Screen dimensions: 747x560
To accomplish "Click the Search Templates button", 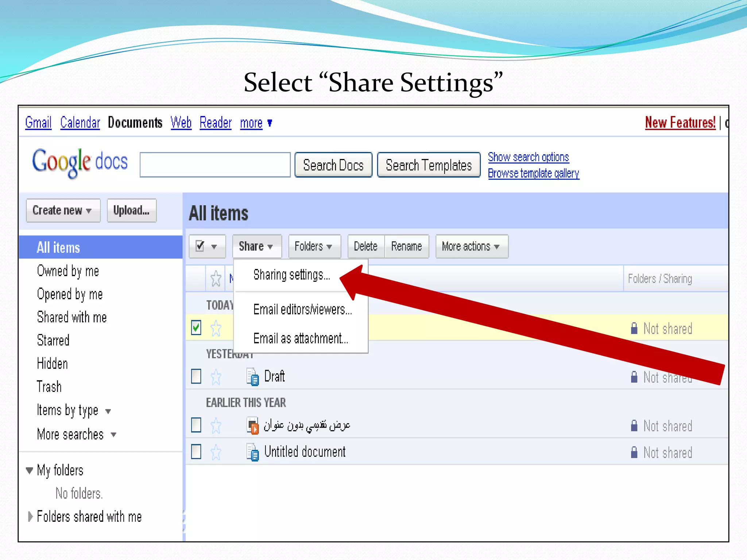I will pyautogui.click(x=429, y=165).
